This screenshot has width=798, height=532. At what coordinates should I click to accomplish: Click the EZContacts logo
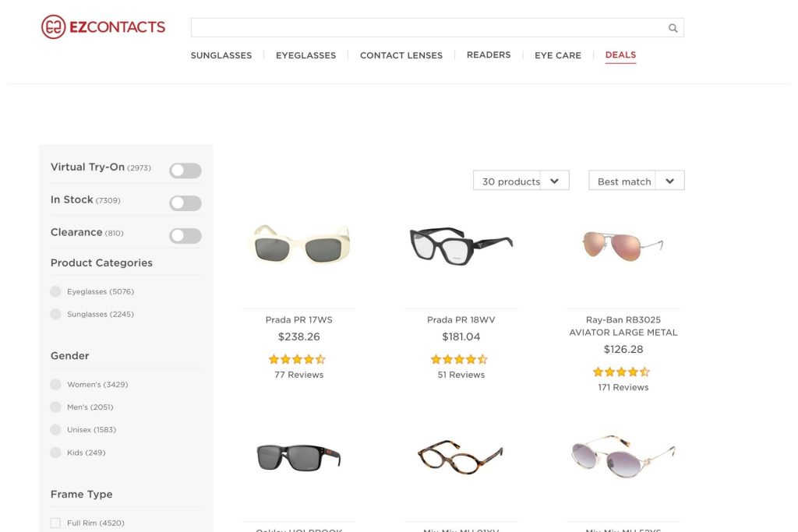104,26
